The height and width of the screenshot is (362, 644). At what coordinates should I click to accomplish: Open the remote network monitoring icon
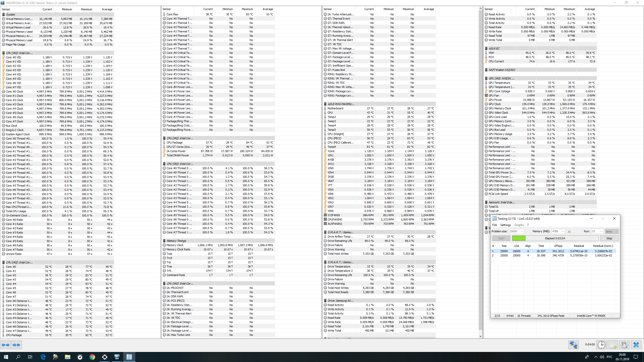(573, 345)
